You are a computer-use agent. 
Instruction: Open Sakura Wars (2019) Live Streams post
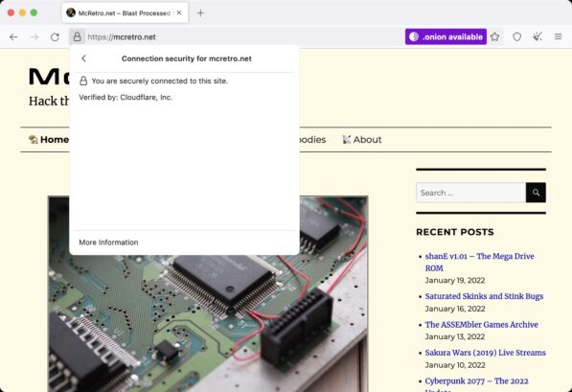(x=485, y=353)
